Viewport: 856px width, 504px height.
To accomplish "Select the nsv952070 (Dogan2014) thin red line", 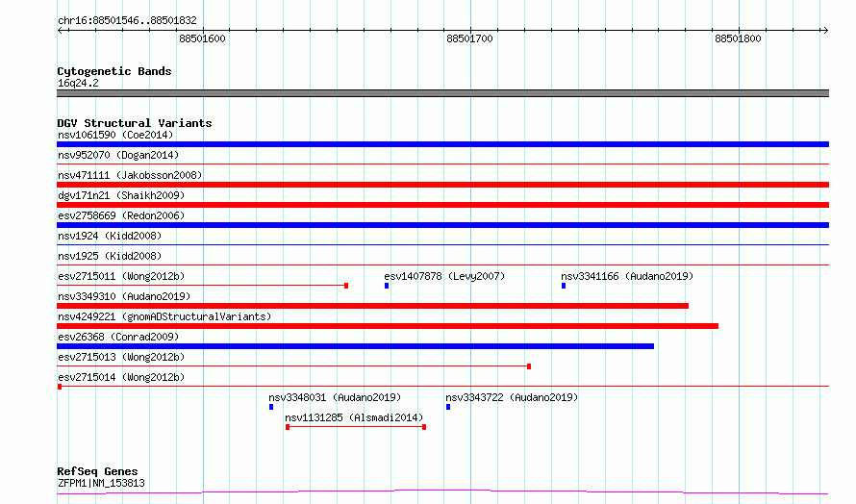I will point(442,164).
